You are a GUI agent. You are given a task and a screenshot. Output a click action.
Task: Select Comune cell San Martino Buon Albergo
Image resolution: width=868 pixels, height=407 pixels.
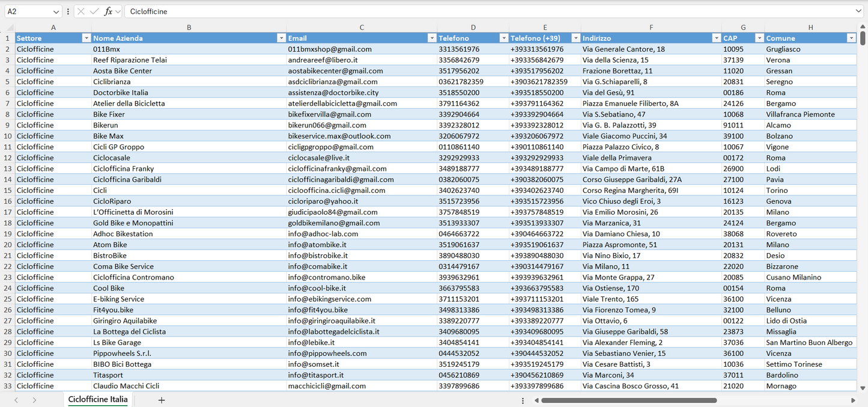[x=810, y=343]
